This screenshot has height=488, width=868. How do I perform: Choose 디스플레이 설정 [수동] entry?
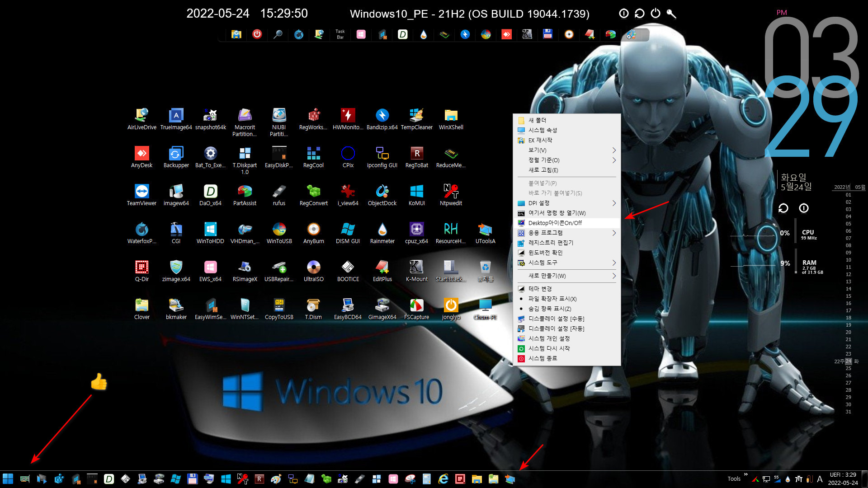point(567,319)
